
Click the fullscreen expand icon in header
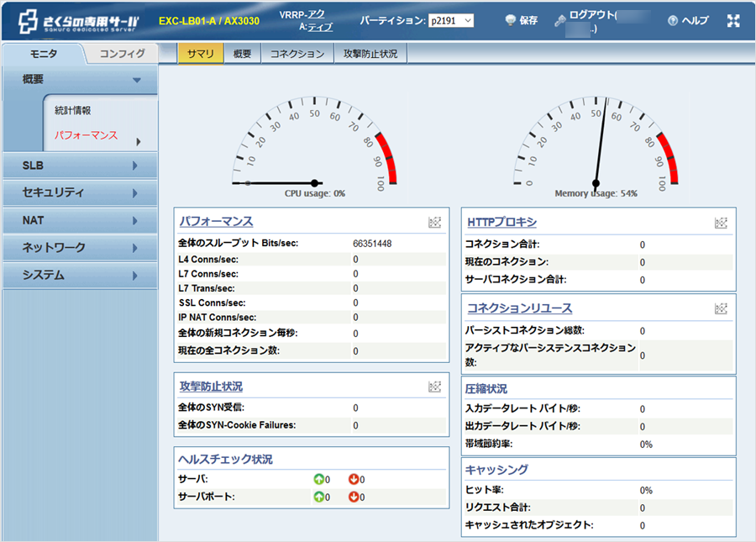[x=733, y=21]
